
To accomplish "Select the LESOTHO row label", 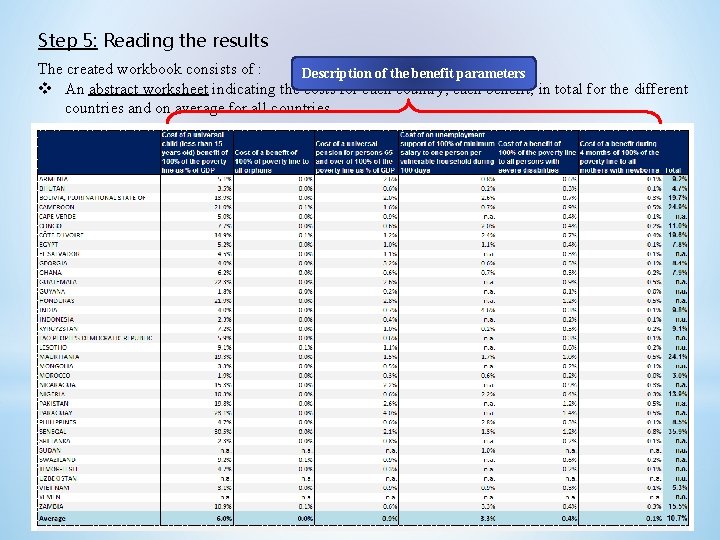I will [53, 347].
